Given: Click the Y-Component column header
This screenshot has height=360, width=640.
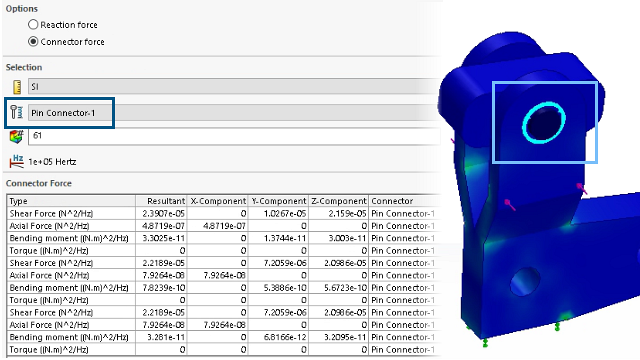Looking at the screenshot, I should click(278, 201).
